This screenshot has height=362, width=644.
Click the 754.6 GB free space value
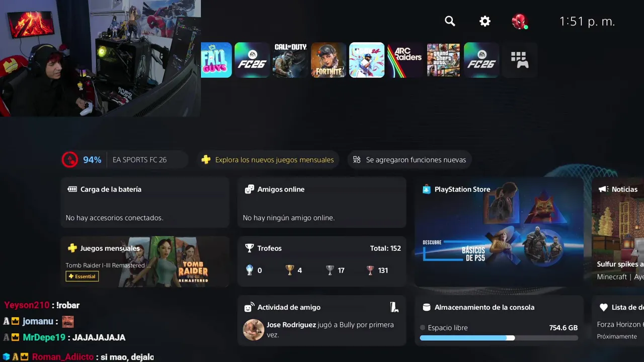563,328
